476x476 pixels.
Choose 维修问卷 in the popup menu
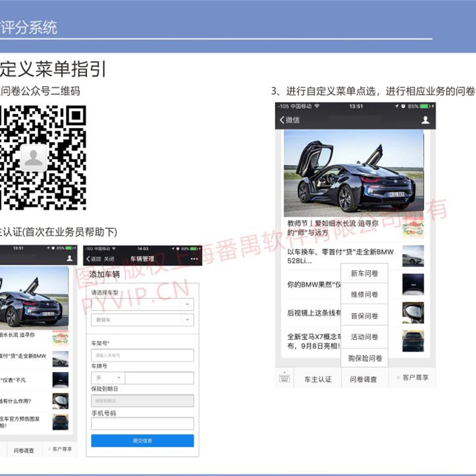[364, 295]
